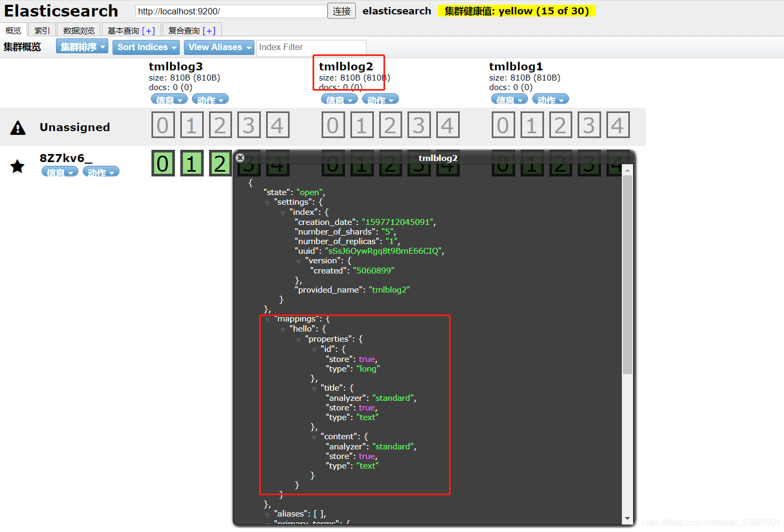
Task: Select unassigned shard 0 of tmlblog3
Action: click(163, 125)
